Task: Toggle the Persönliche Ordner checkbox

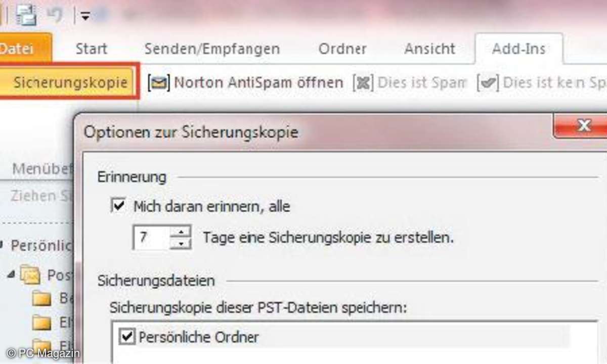Action: [x=127, y=337]
